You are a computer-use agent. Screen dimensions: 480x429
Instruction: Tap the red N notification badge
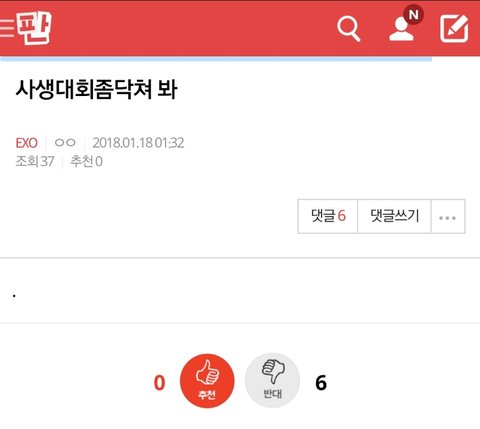[413, 15]
